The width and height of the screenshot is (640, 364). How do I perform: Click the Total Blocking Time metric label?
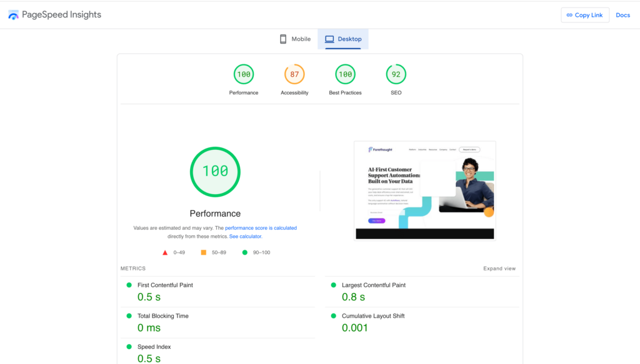point(163,316)
